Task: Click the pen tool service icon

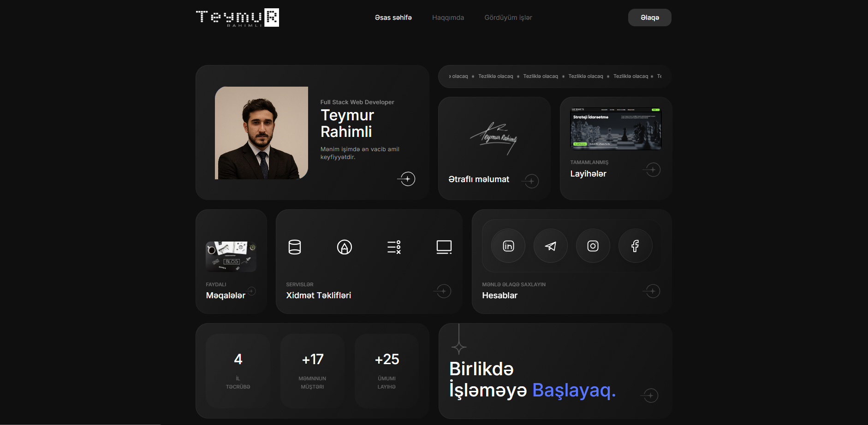Action: [345, 247]
